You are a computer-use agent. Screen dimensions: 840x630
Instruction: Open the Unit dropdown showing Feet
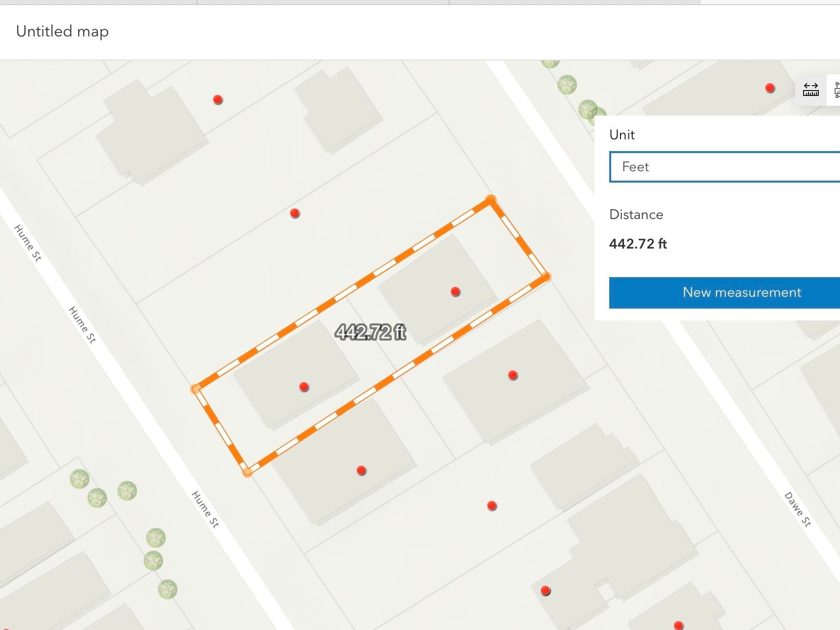[724, 167]
